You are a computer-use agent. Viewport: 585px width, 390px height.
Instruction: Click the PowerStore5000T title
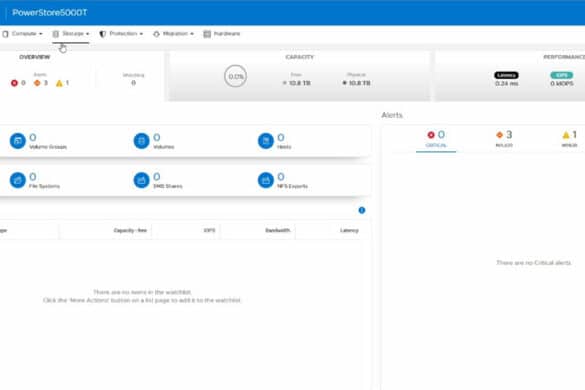[50, 13]
